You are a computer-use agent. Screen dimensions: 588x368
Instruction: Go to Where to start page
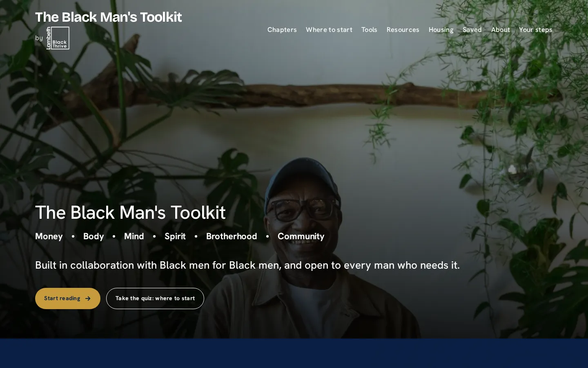point(329,30)
